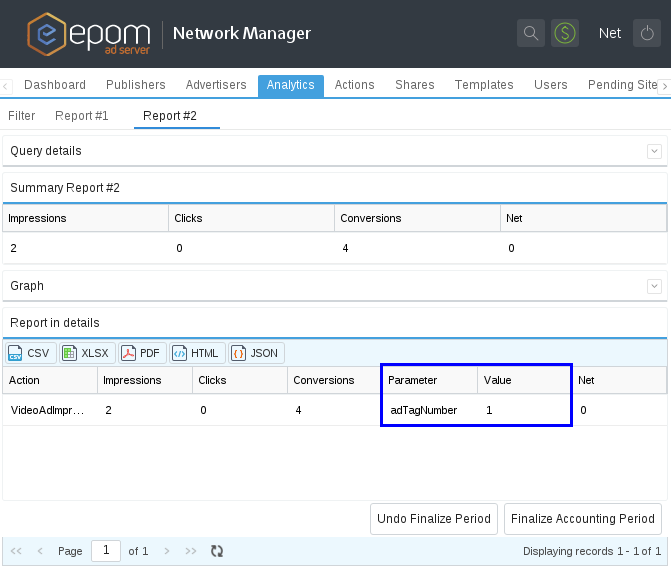Screen dimensions: 671x569
Task: Select the Analytics tab
Action: pos(291,86)
